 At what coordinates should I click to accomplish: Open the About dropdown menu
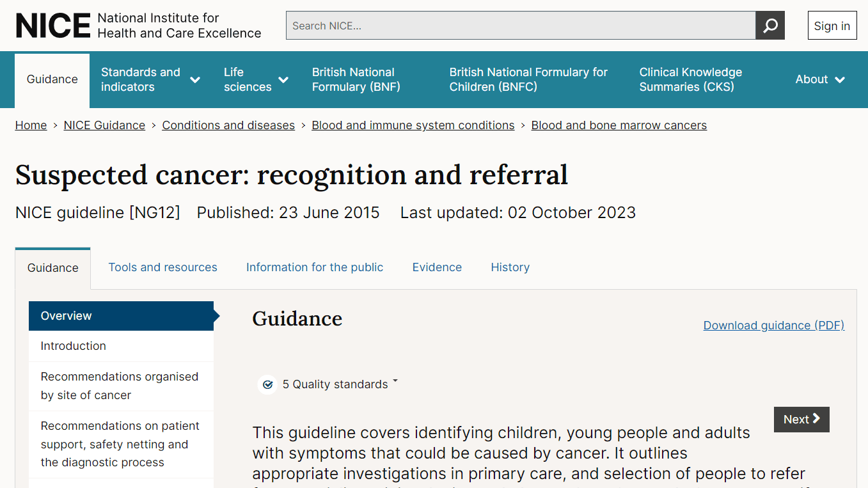[820, 79]
